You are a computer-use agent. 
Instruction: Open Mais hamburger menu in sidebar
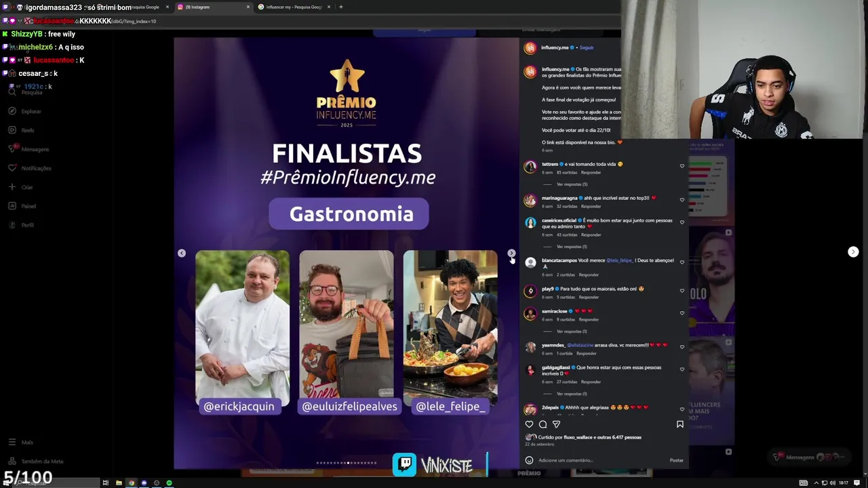[12, 442]
